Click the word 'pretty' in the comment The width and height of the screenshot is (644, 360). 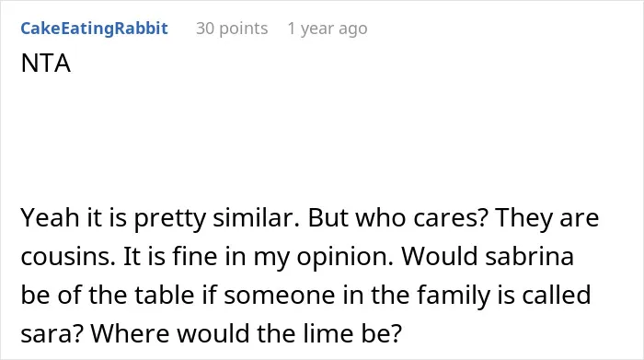(169, 218)
